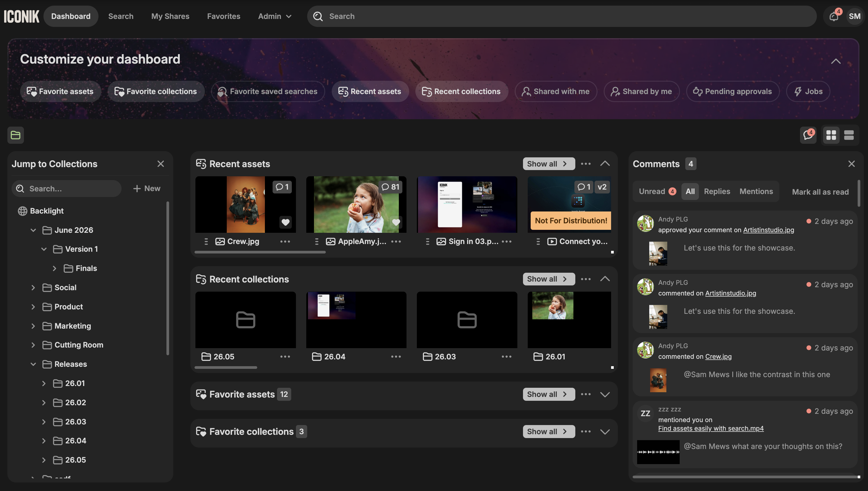Click the Recent assets horizontal scrollbar
The width and height of the screenshot is (868, 491).
pyautogui.click(x=260, y=252)
